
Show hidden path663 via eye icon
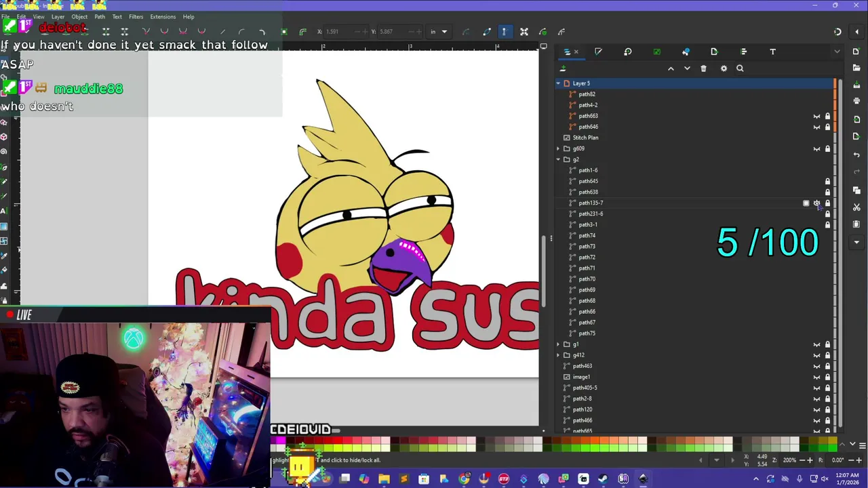[x=816, y=116]
